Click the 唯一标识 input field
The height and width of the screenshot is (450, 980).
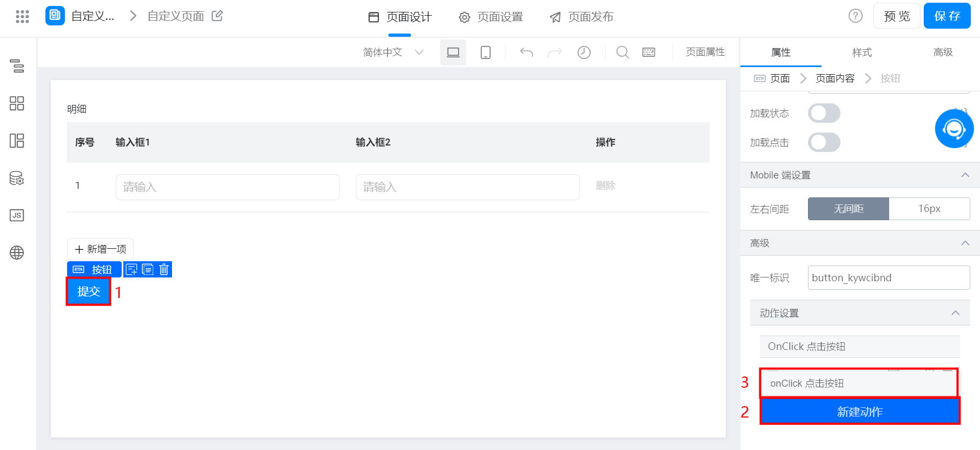pyautogui.click(x=888, y=278)
